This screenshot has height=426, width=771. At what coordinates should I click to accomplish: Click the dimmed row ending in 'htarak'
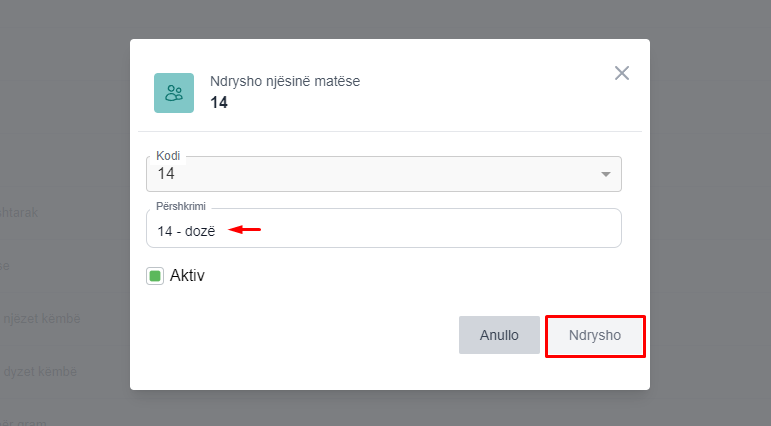20,211
